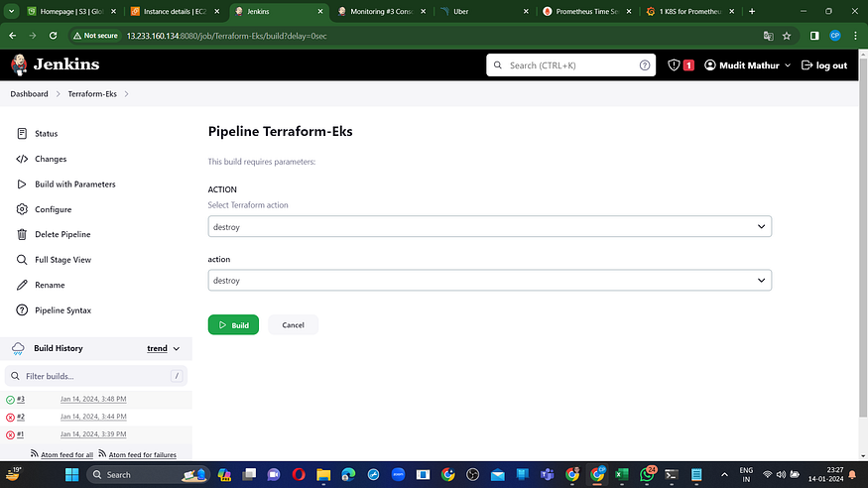
Task: Click build #3 success status icon
Action: [10, 400]
